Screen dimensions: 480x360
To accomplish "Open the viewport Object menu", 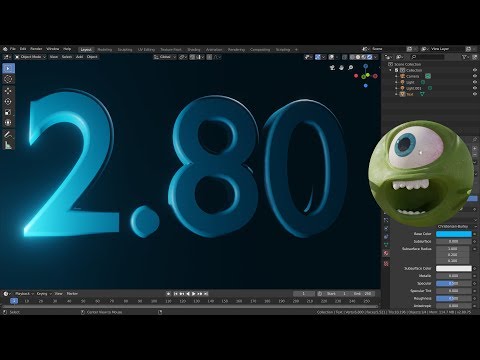I will click(x=92, y=57).
